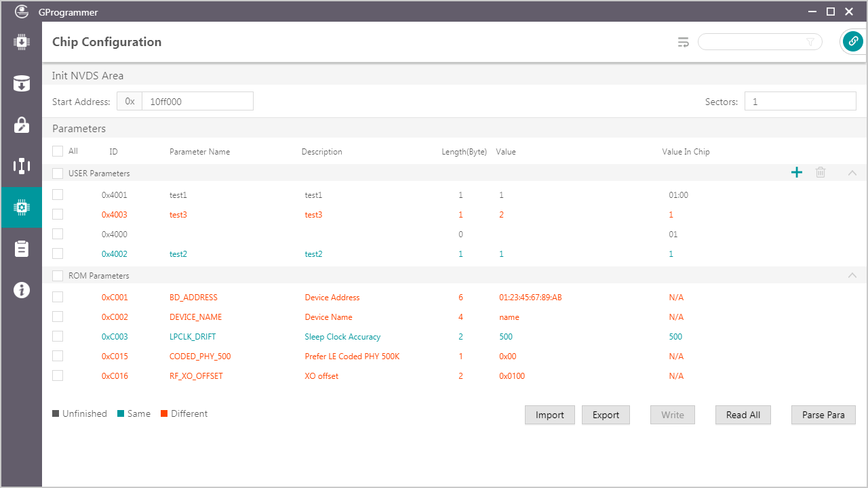The height and width of the screenshot is (488, 868).
Task: Check the All parameters checkbox
Action: coord(58,151)
